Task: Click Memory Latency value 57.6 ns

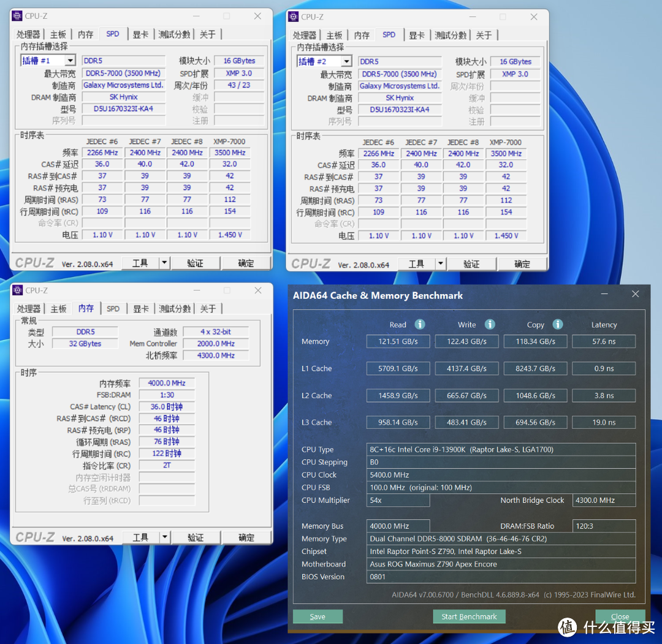Action: coord(604,341)
